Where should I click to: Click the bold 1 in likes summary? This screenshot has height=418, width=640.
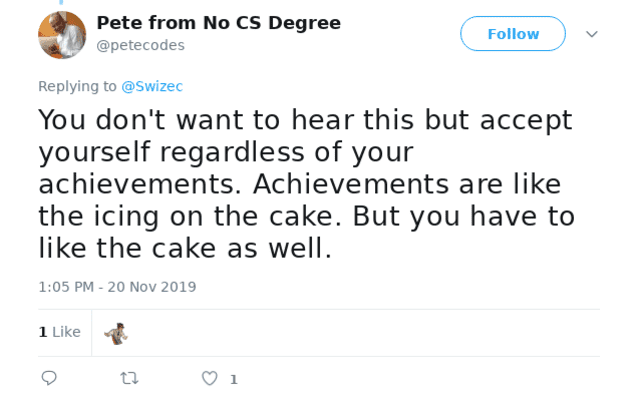point(43,332)
